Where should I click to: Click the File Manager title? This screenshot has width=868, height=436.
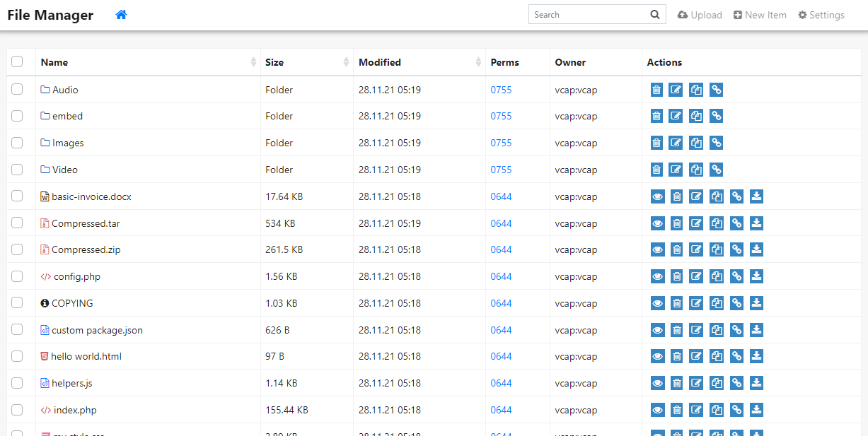click(x=50, y=15)
